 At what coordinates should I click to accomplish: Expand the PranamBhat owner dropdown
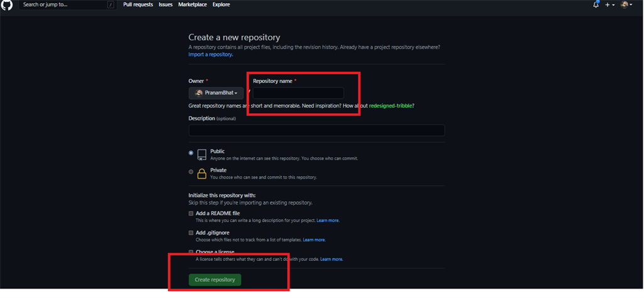pos(216,93)
